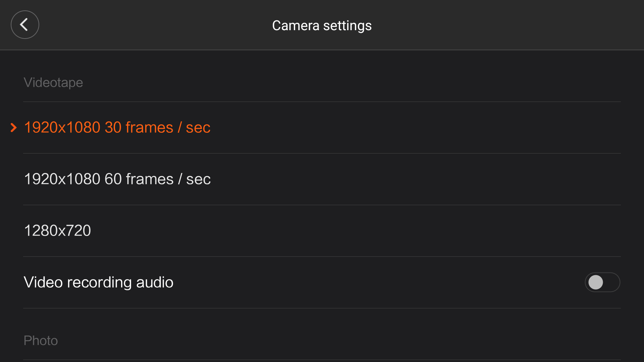Image resolution: width=644 pixels, height=362 pixels.
Task: Tap the grey knob of audio switch
Action: (x=596, y=282)
